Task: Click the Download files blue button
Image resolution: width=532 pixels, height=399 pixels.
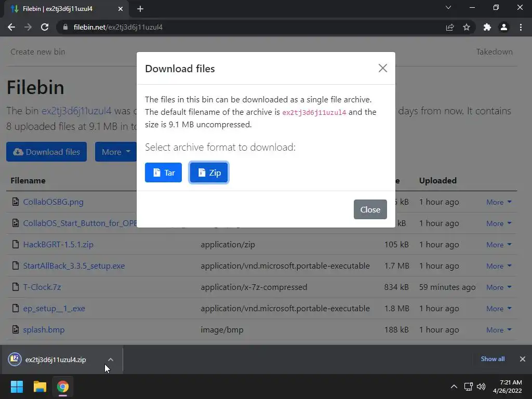Action: pos(46,152)
